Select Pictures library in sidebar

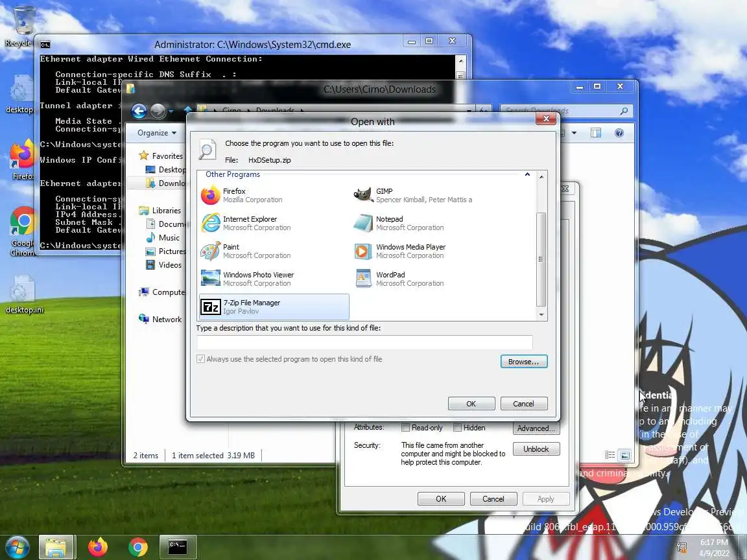(x=165, y=251)
